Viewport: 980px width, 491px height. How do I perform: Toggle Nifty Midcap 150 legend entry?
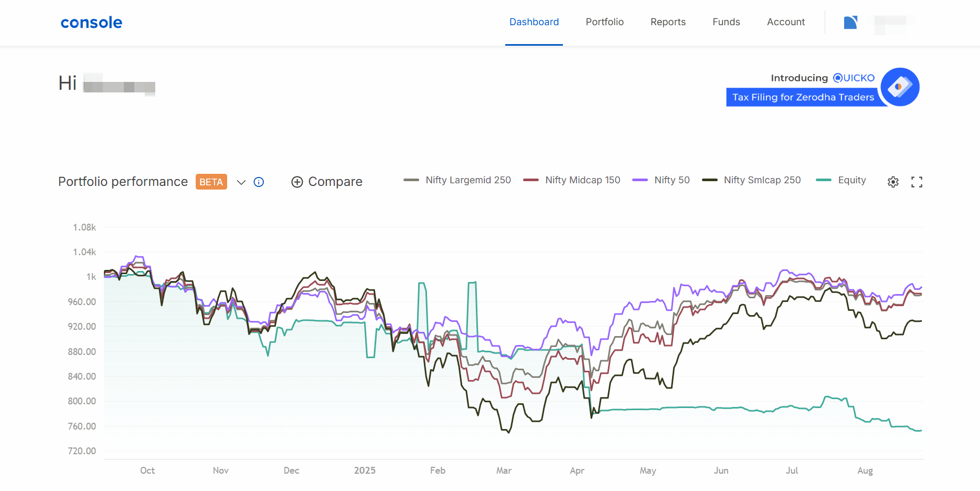[572, 180]
